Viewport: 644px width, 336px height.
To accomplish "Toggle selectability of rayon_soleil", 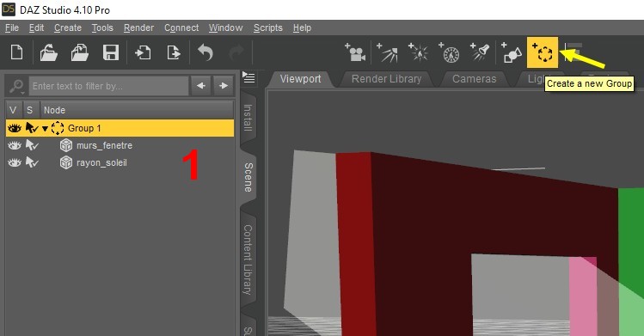I will point(32,163).
